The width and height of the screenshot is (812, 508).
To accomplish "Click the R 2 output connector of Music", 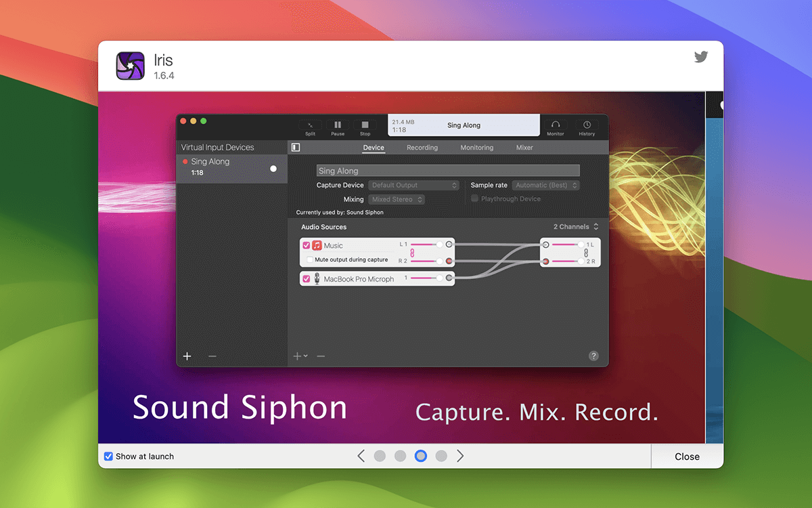I will (x=449, y=261).
